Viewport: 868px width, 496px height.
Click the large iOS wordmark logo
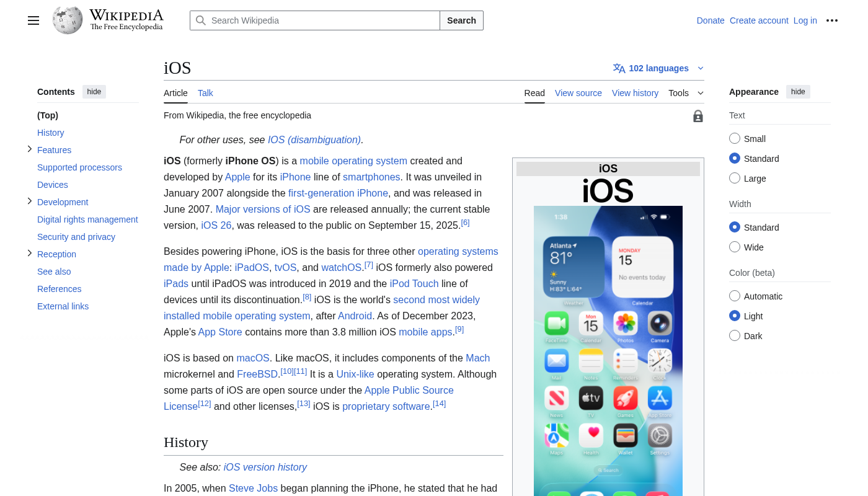pos(608,191)
